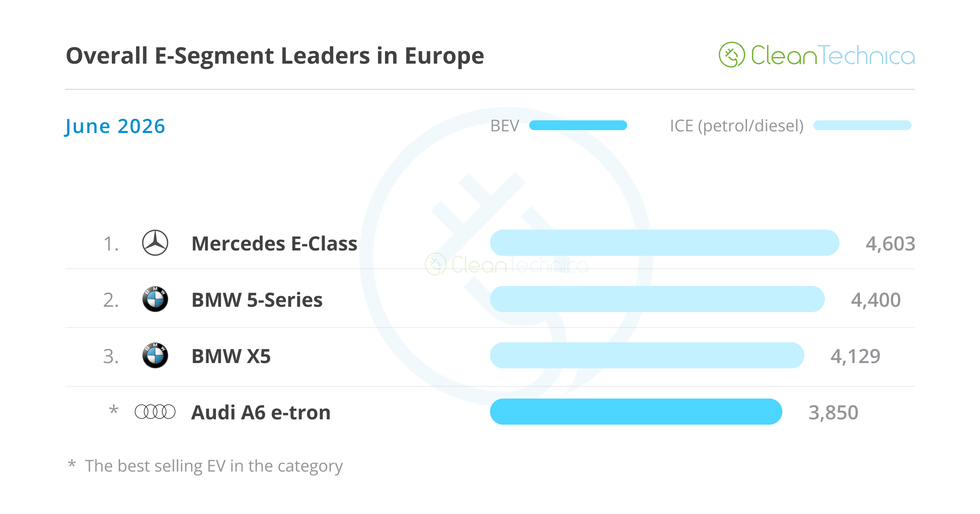This screenshot has width=980, height=514.
Task: Click the BEV legend color bar
Action: click(x=578, y=125)
